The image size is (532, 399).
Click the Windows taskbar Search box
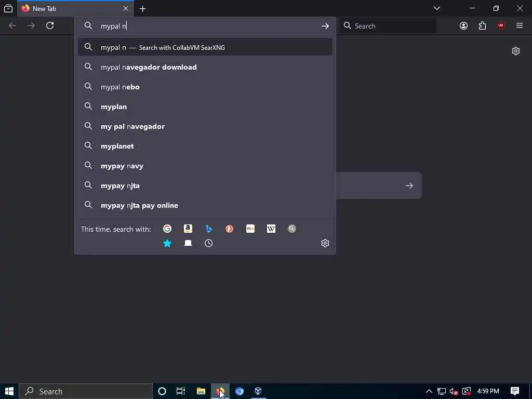point(86,391)
